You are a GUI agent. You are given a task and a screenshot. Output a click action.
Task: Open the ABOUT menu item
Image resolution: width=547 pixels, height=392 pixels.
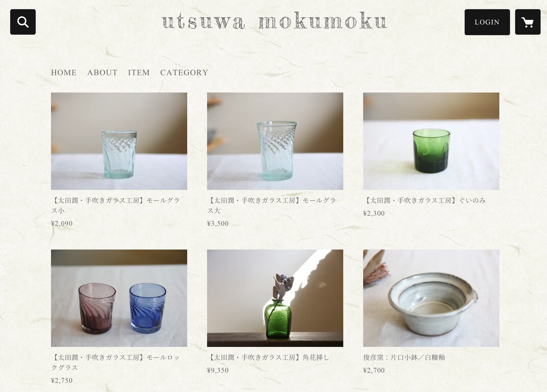(102, 73)
